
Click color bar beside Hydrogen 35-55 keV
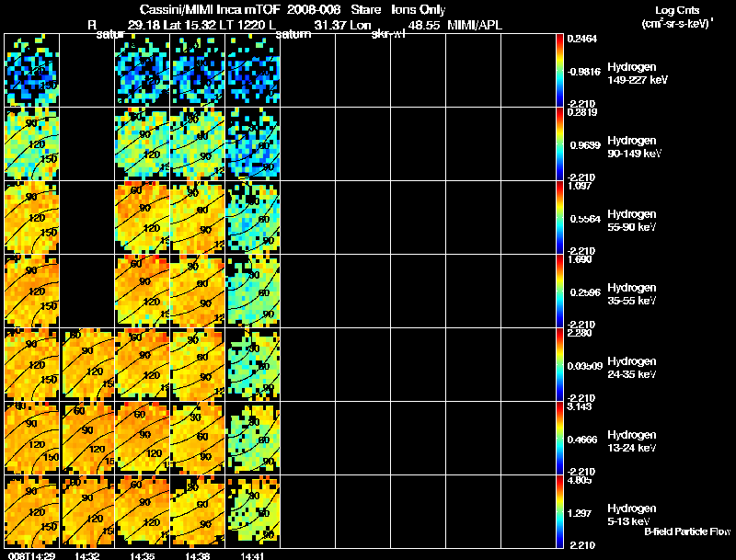559,291
